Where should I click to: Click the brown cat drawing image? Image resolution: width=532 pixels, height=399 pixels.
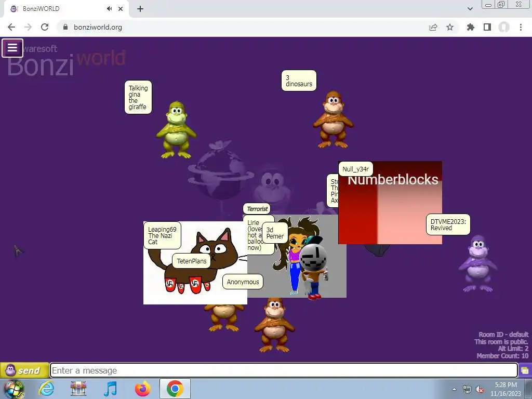pyautogui.click(x=195, y=263)
